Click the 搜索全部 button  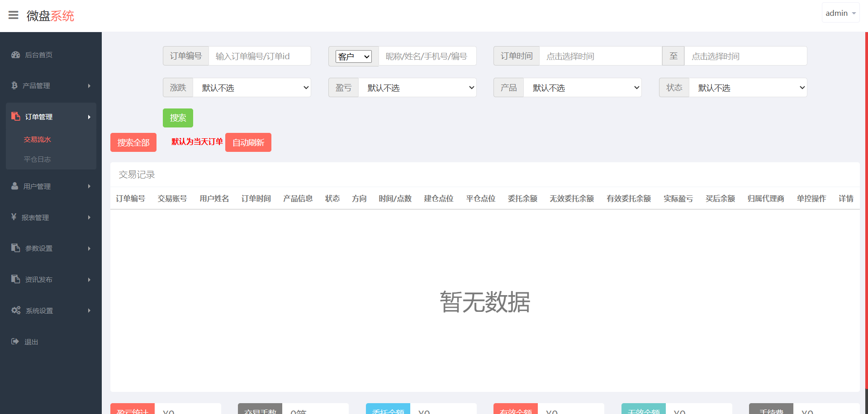[x=133, y=142]
